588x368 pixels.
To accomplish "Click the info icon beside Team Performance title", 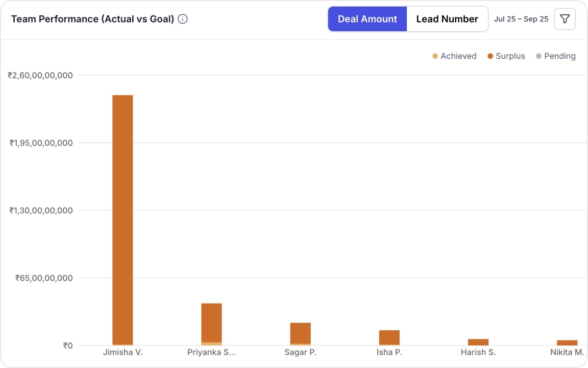I will click(183, 19).
